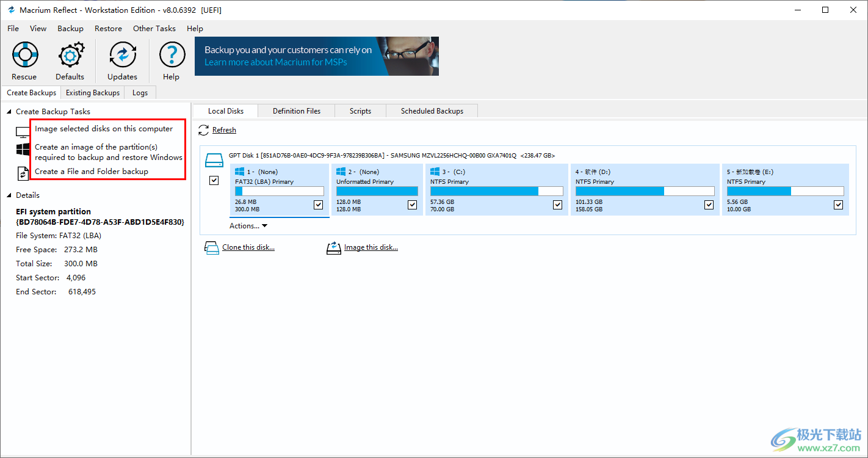Open the File menu
Image resolution: width=868 pixels, height=458 pixels.
[13, 29]
